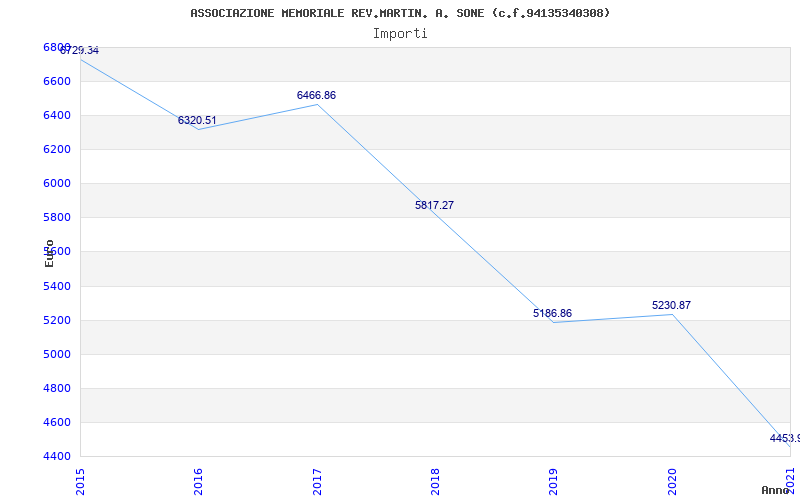Click the y-axis value 6200
This screenshot has height=500, width=800.
[x=57, y=149]
